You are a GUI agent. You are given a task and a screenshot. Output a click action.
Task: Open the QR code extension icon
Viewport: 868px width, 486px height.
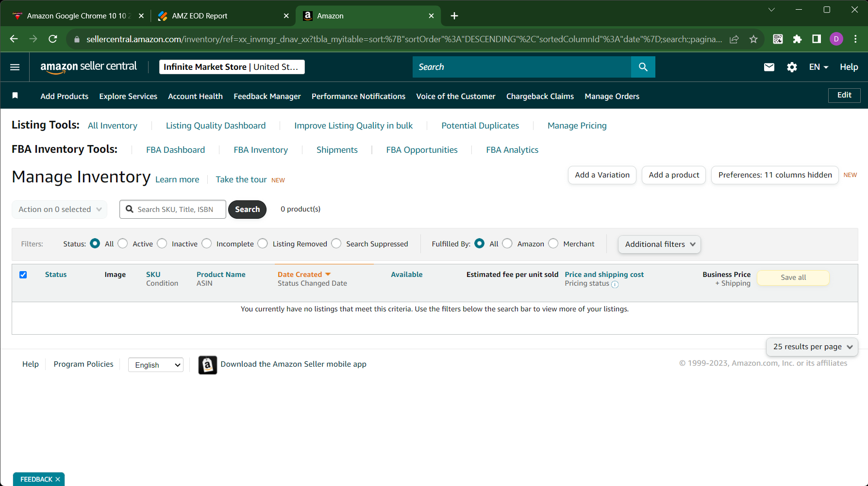coord(778,39)
